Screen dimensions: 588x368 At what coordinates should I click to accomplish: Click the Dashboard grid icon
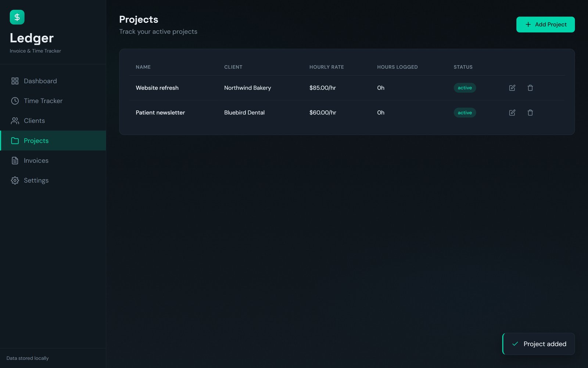(15, 81)
